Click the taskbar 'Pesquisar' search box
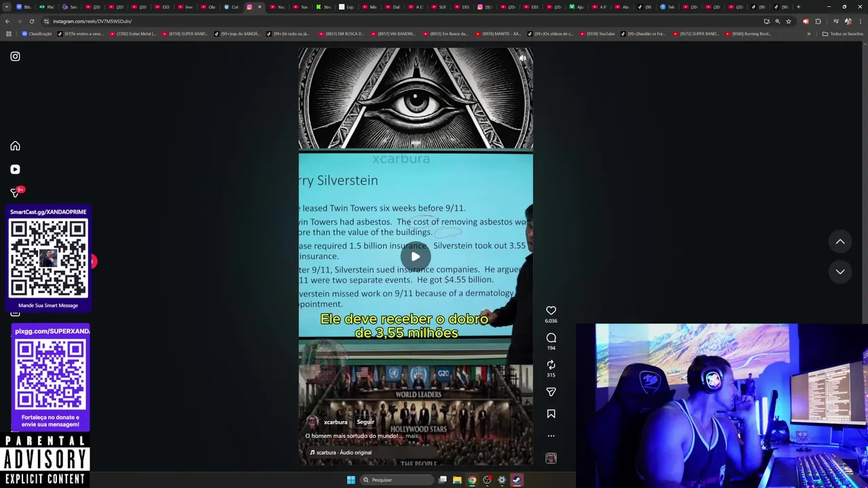This screenshot has height=488, width=868. click(x=397, y=480)
